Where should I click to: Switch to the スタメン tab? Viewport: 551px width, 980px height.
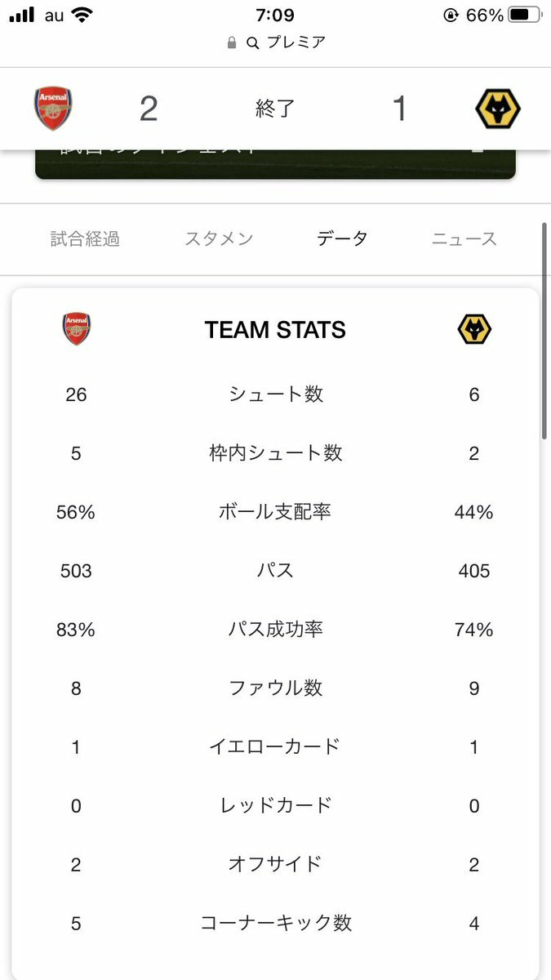[x=219, y=238]
